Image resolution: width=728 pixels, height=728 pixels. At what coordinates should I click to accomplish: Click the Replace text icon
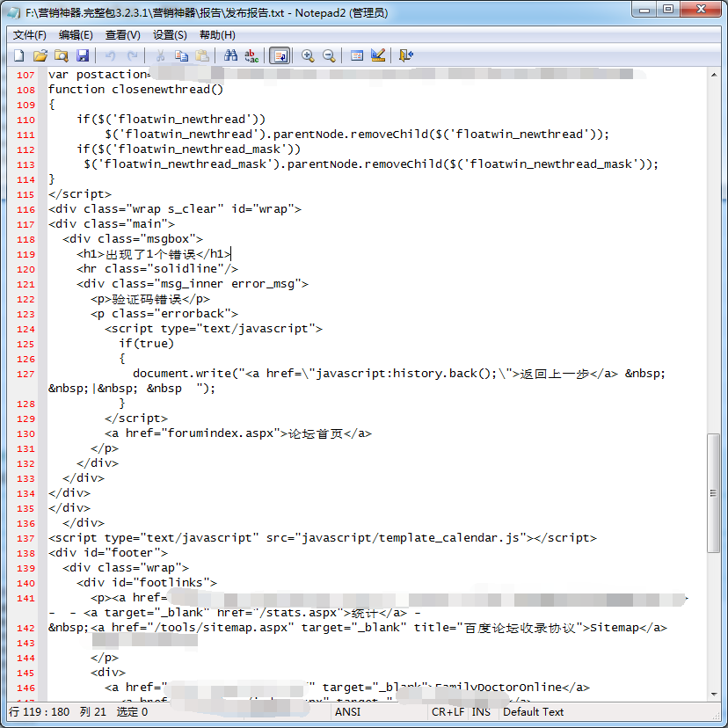251,55
